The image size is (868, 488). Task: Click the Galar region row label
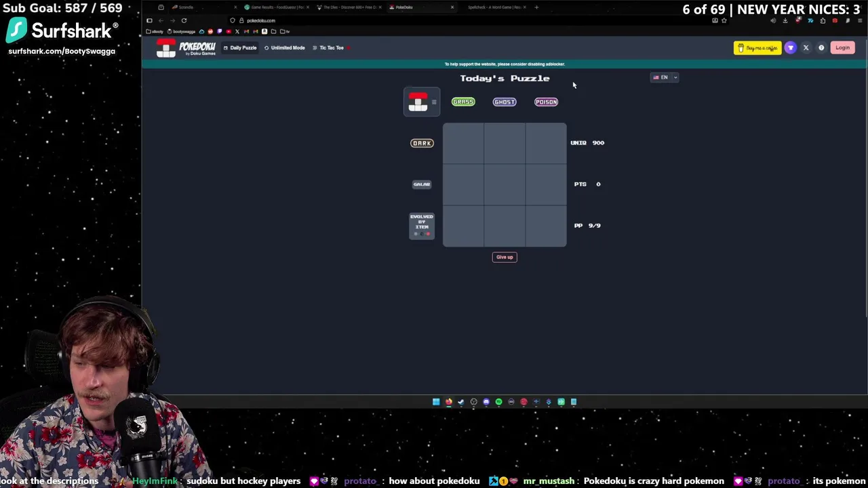pos(422,184)
